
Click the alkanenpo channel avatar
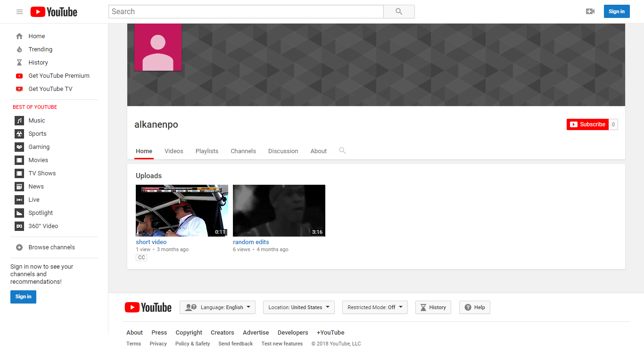(158, 47)
